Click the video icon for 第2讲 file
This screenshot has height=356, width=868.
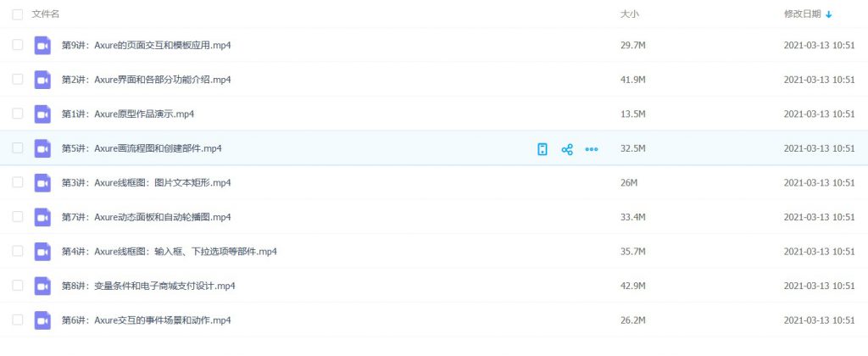pos(42,80)
